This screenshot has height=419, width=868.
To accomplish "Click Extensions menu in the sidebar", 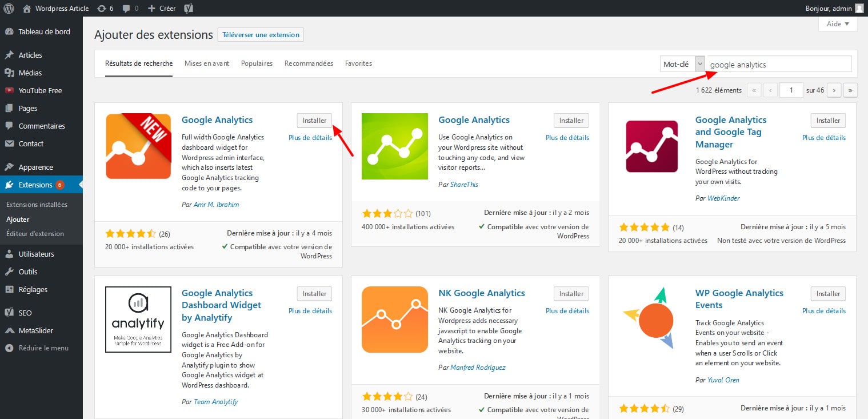I will click(41, 185).
